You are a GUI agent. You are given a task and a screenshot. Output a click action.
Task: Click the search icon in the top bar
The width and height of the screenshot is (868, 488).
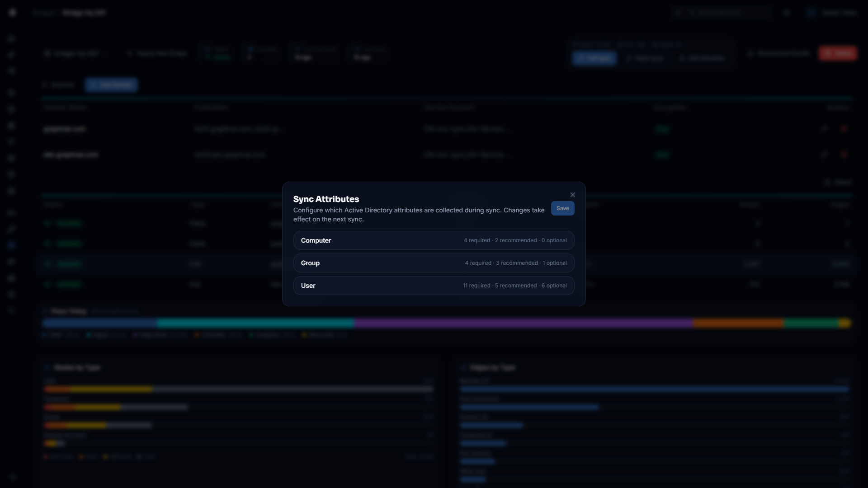tap(677, 13)
